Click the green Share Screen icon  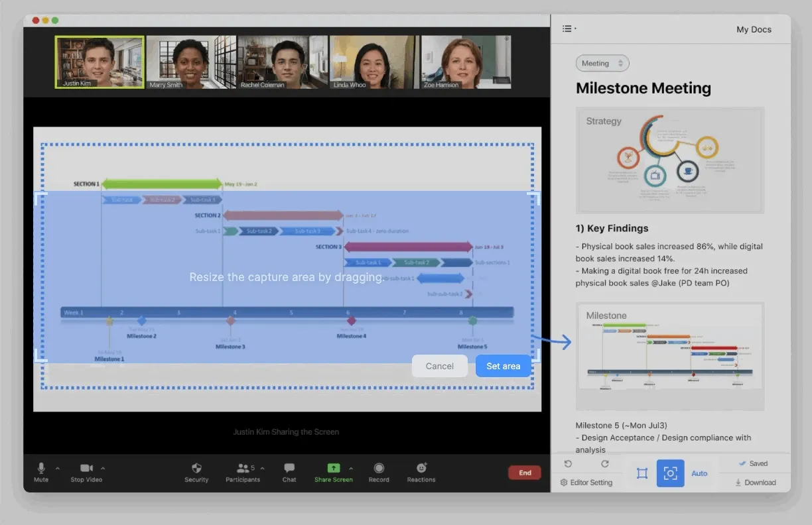[334, 468]
